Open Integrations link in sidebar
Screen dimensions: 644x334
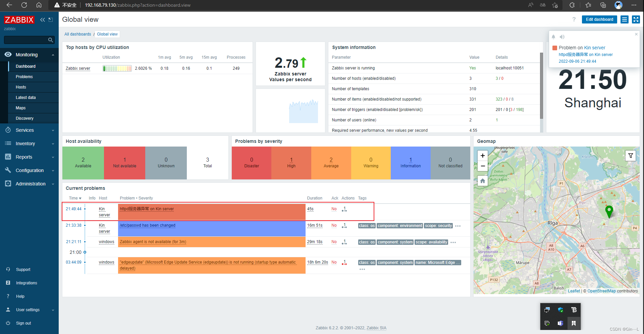tap(26, 283)
